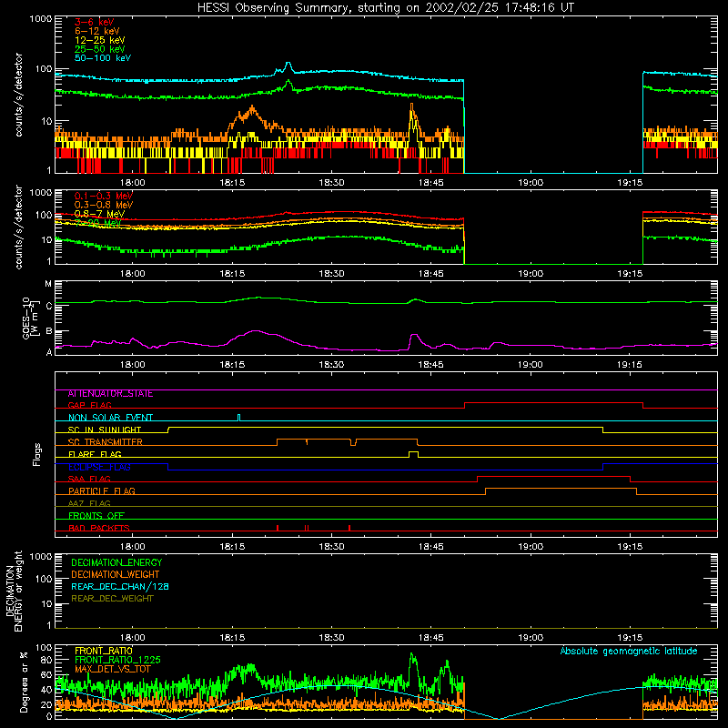
Task: Click the orange 6-12 keV peak near 18:18
Action: (x=252, y=107)
